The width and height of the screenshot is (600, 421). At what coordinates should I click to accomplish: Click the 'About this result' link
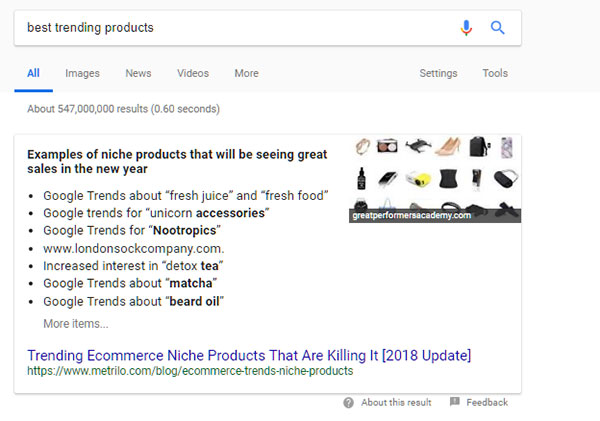(396, 403)
